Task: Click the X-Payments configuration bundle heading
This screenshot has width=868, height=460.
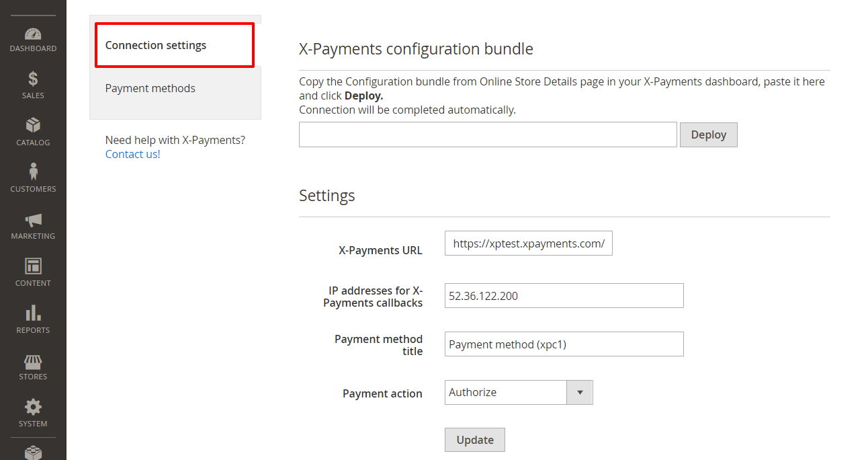Action: tap(416, 49)
